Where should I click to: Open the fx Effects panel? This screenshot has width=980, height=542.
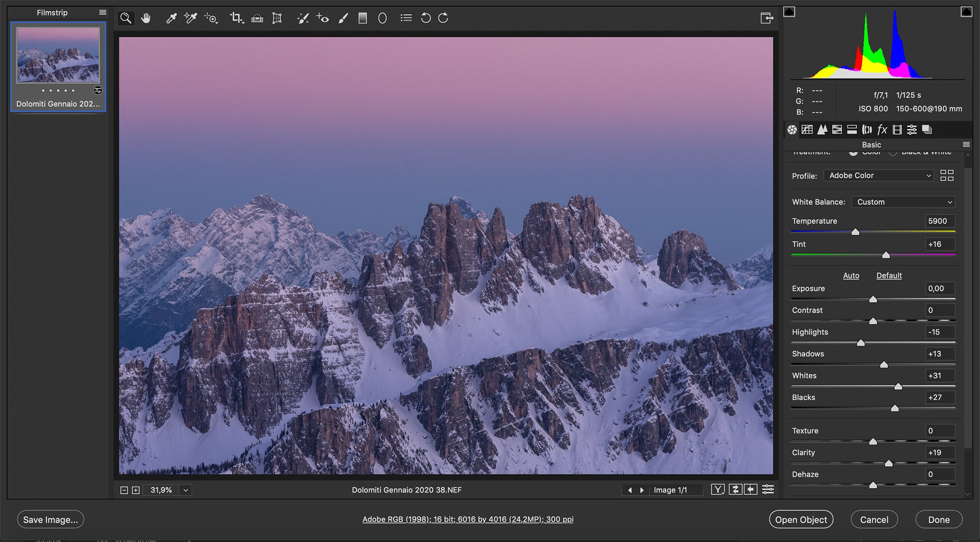882,129
